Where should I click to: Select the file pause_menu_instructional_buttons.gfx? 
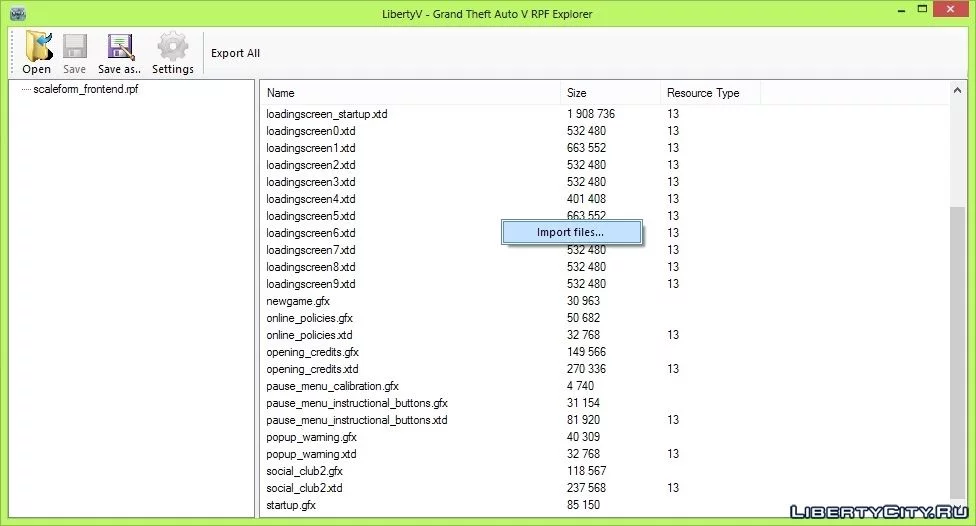[x=357, y=403]
